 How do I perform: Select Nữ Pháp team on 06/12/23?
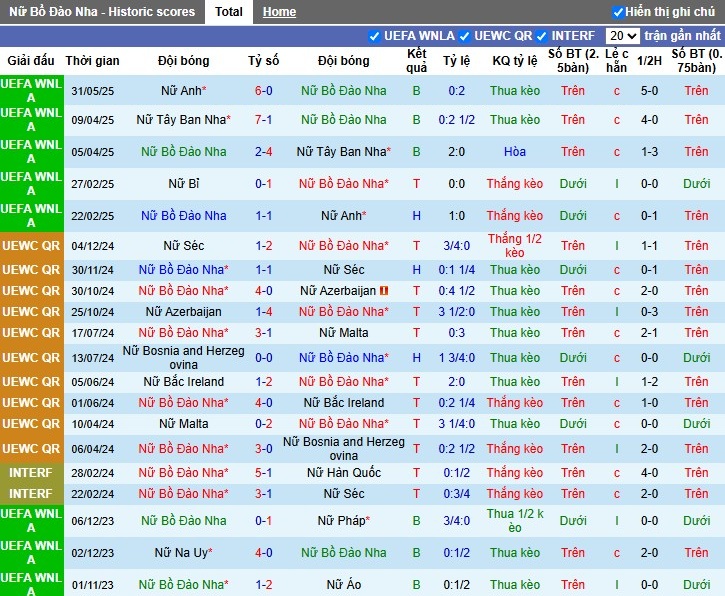(344, 521)
